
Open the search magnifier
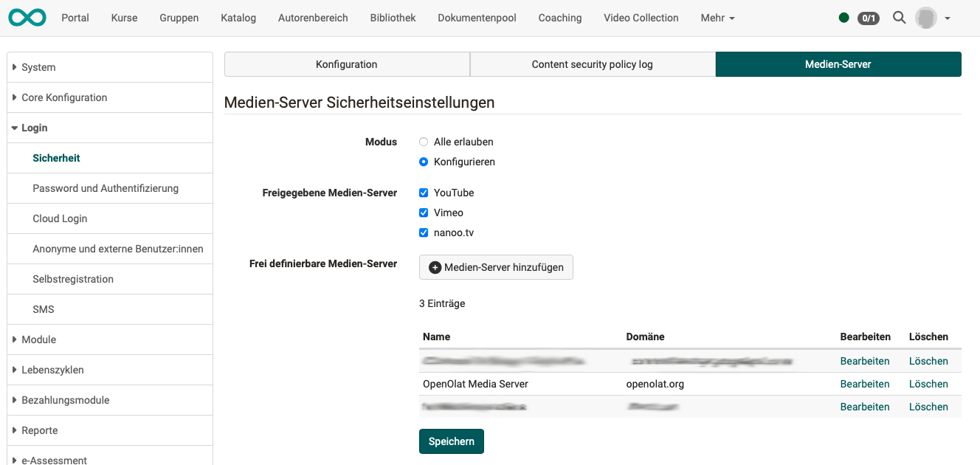click(x=899, y=18)
